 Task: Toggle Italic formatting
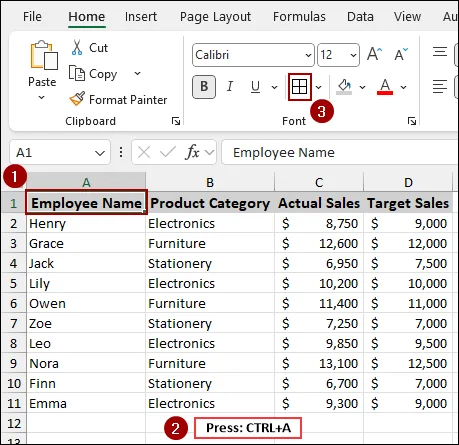[229, 87]
